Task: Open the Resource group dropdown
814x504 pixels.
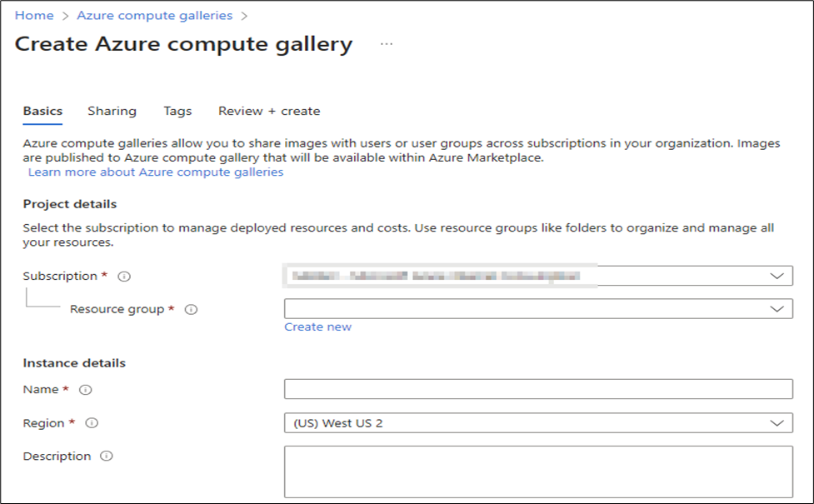Action: pyautogui.click(x=538, y=309)
